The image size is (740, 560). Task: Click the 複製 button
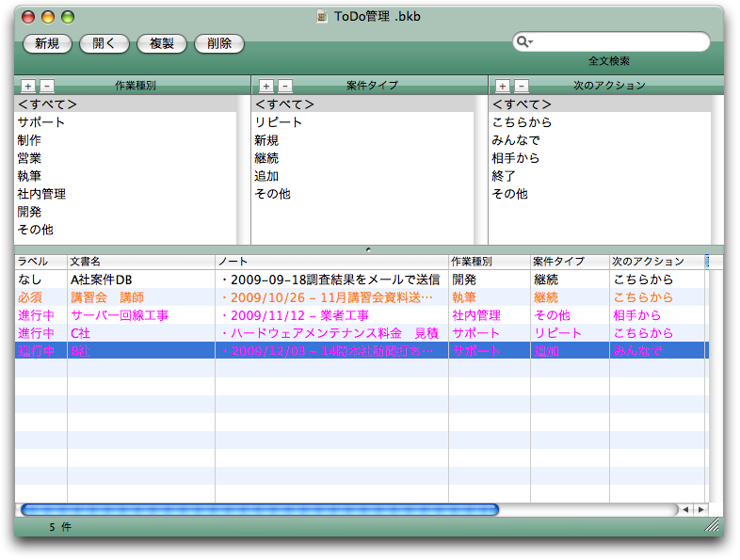[161, 43]
